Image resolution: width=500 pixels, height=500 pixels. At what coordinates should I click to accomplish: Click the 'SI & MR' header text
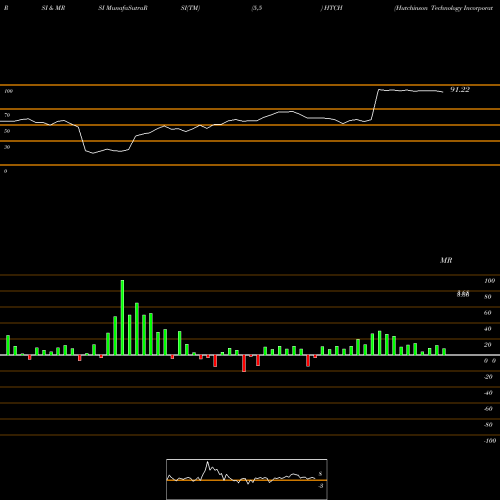pos(53,8)
